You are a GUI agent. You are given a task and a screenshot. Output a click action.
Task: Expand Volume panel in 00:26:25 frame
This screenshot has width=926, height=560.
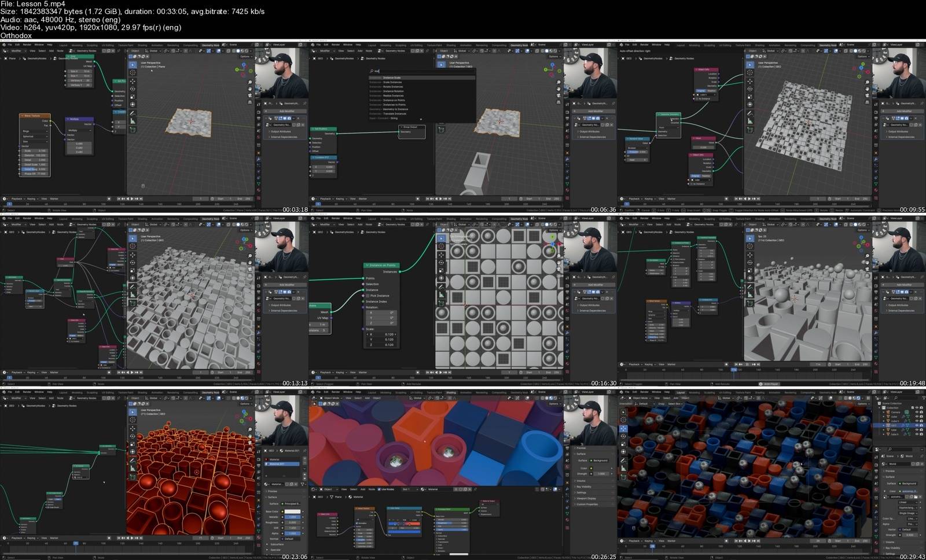tap(580, 481)
